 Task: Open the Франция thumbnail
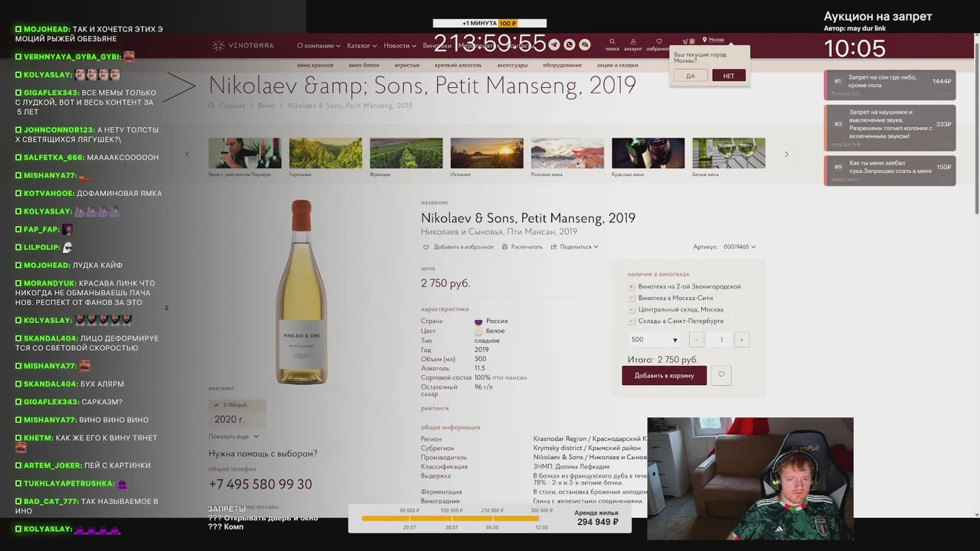(406, 153)
